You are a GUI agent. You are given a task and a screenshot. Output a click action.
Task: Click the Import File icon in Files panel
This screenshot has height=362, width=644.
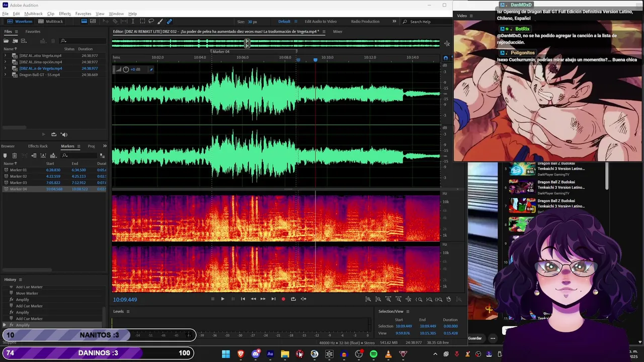15,41
